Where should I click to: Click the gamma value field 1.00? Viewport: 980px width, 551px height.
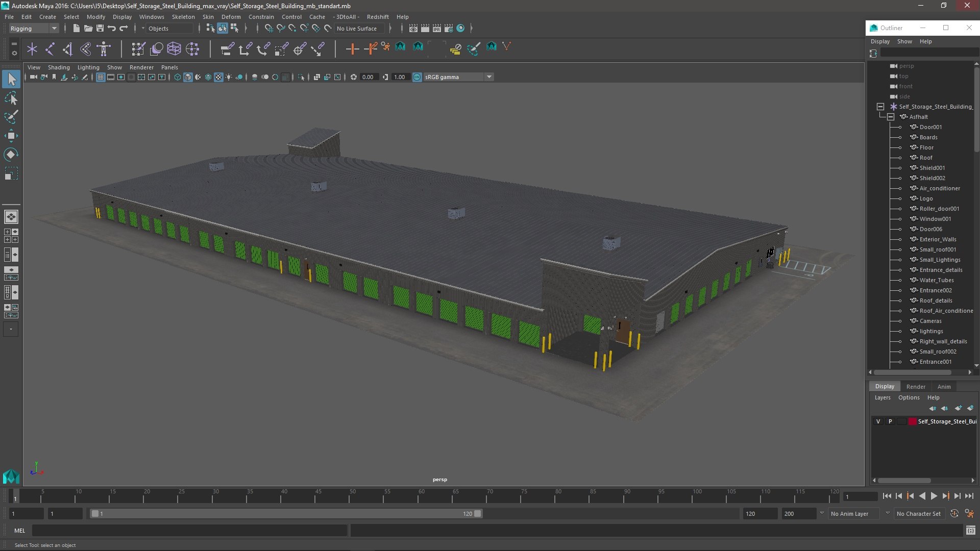[x=400, y=77]
